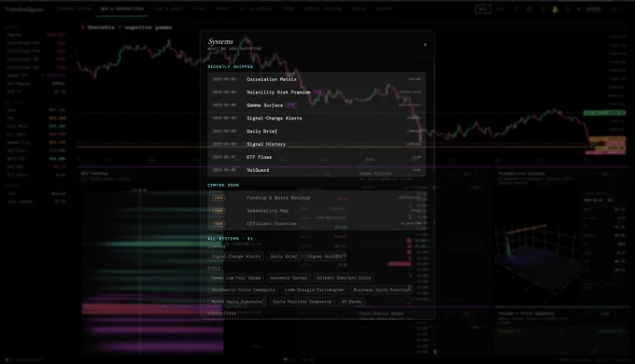Select the Harmonic Center chip
The width and height of the screenshot is (635, 364).
tap(289, 278)
